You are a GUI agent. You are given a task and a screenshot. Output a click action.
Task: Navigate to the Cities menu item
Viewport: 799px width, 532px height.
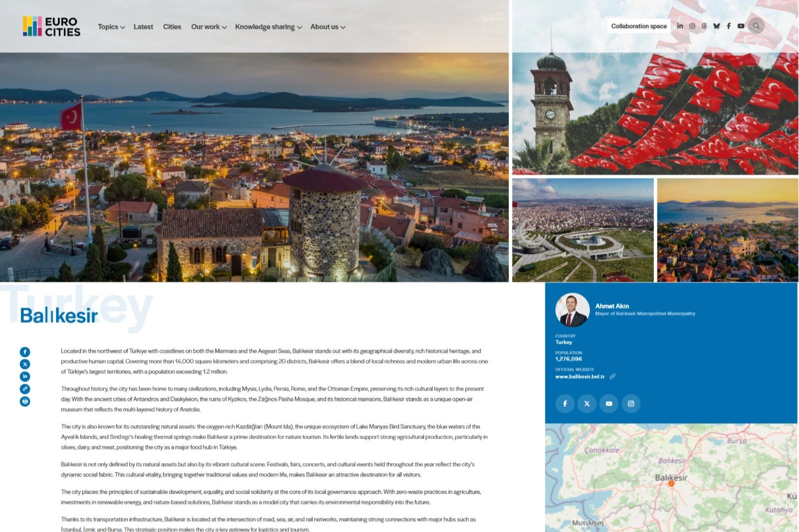point(172,27)
